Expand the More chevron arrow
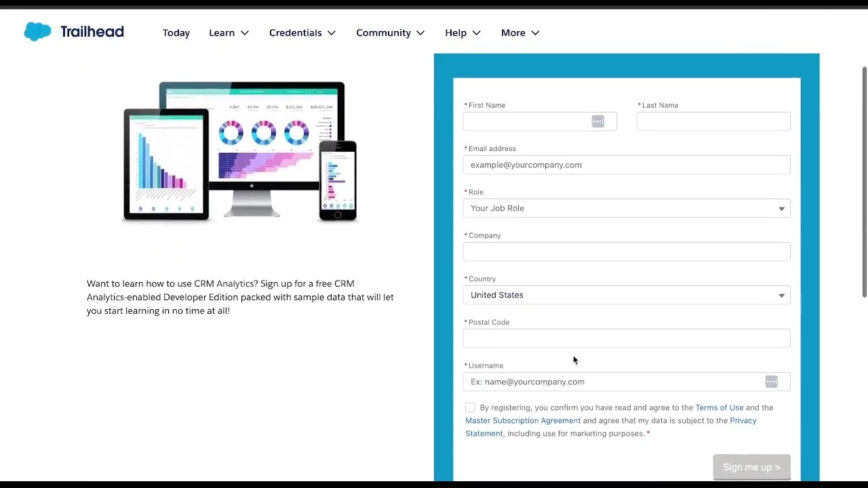This screenshot has width=868, height=488. click(535, 33)
